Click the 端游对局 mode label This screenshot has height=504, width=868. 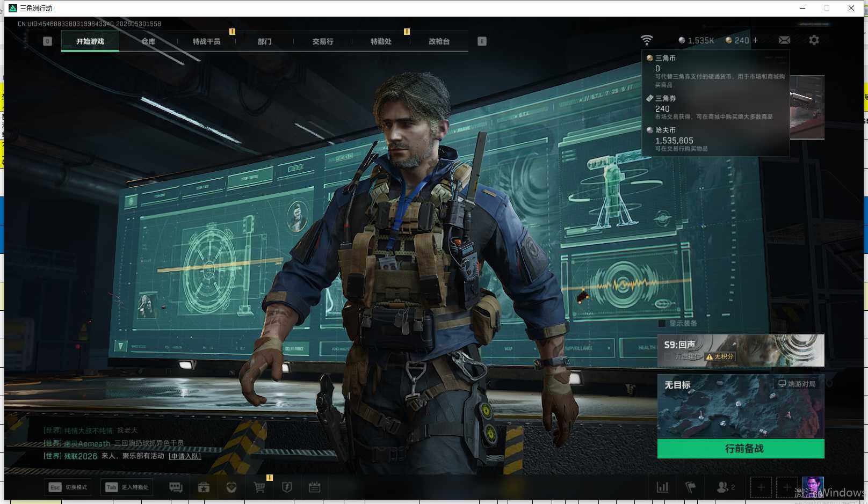[797, 384]
